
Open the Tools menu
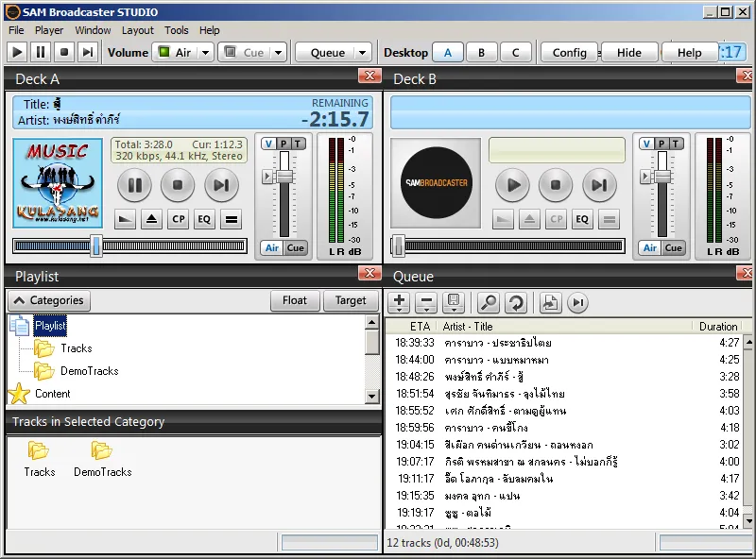click(x=177, y=30)
